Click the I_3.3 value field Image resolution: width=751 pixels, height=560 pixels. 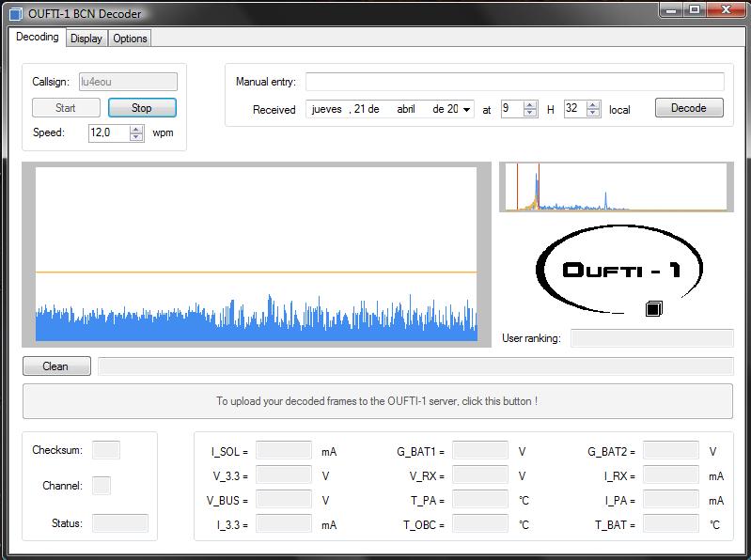pyautogui.click(x=284, y=523)
